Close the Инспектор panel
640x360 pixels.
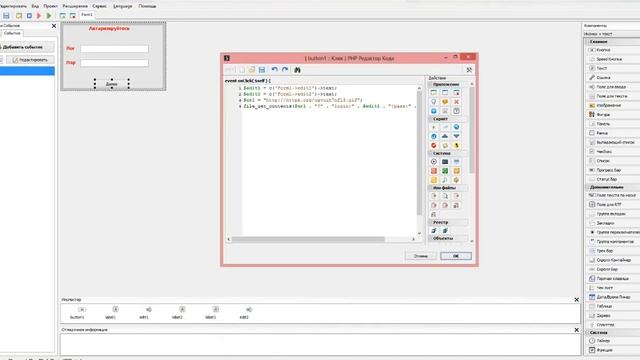pyautogui.click(x=576, y=300)
